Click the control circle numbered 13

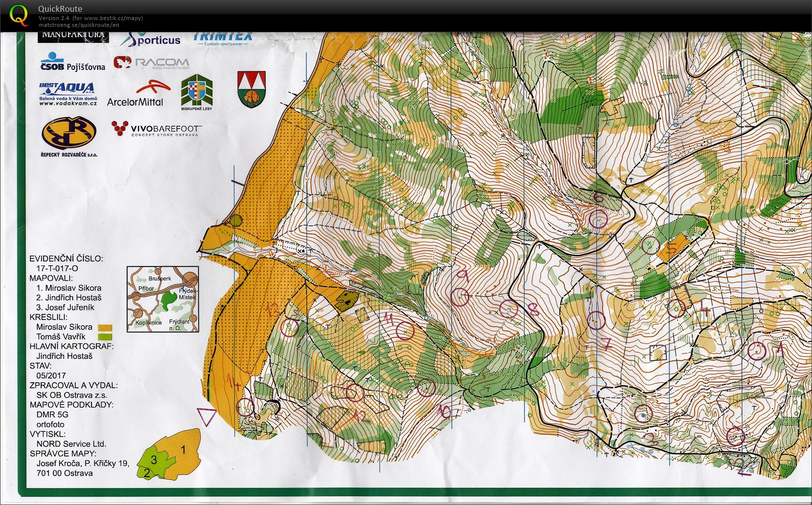289,328
